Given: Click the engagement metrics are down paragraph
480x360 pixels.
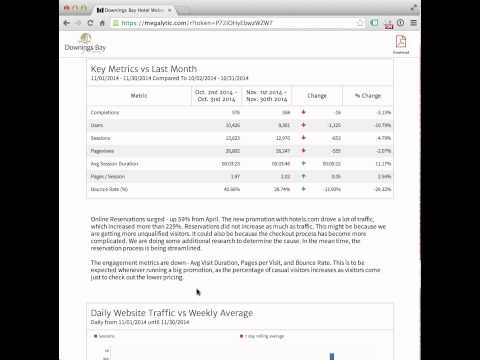Looking at the screenshot, I should (235, 270).
